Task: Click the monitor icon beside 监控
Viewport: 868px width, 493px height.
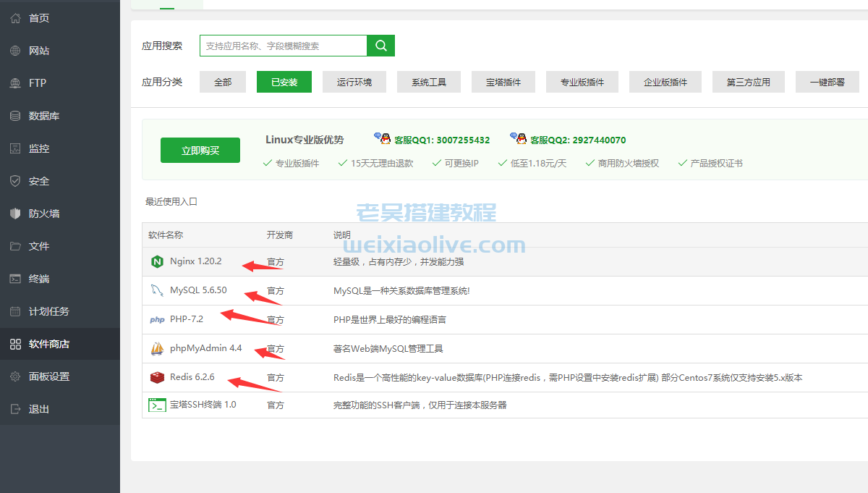Action: [x=15, y=148]
